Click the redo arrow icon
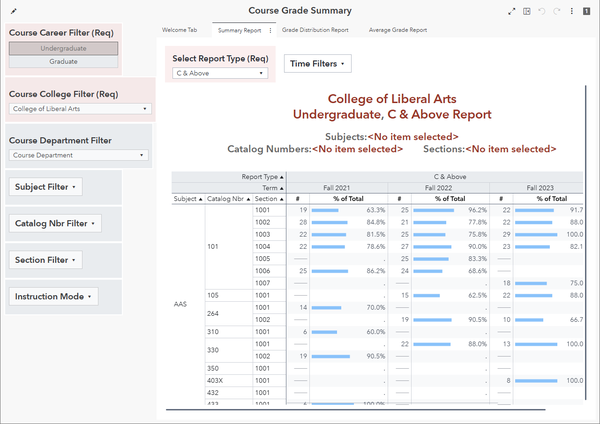This screenshot has width=600, height=424. (557, 11)
